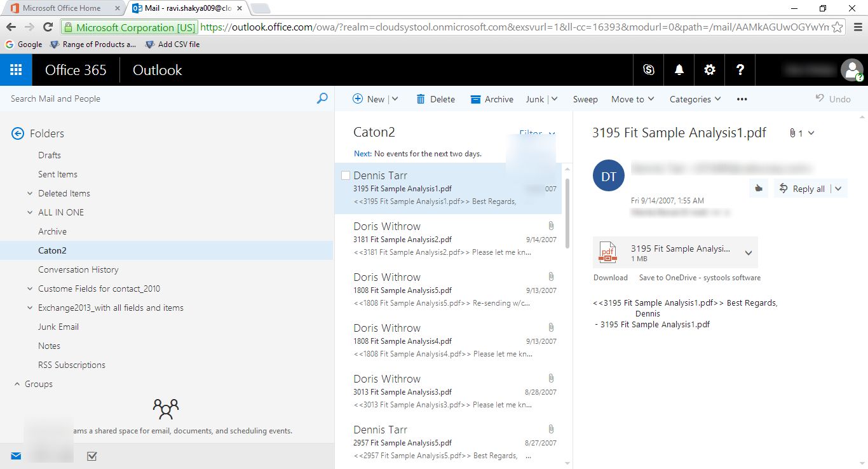Click the message list scrollbar thumb

(x=567, y=213)
